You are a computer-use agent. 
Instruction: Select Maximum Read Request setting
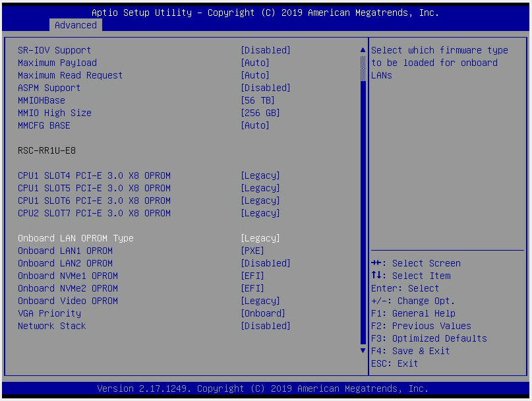click(70, 75)
